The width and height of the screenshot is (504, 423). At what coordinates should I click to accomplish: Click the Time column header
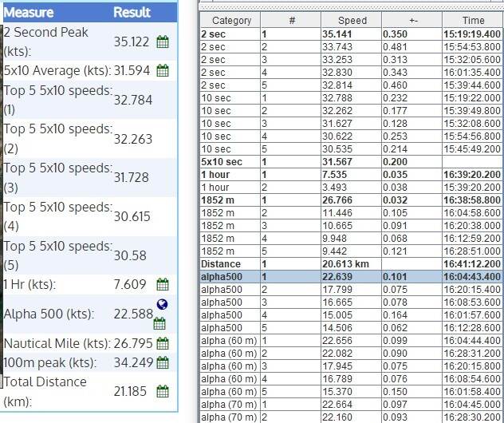click(x=473, y=20)
